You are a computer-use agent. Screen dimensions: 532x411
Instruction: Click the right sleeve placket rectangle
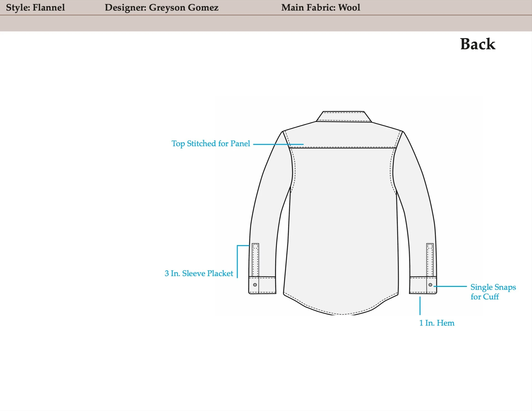[x=430, y=259]
